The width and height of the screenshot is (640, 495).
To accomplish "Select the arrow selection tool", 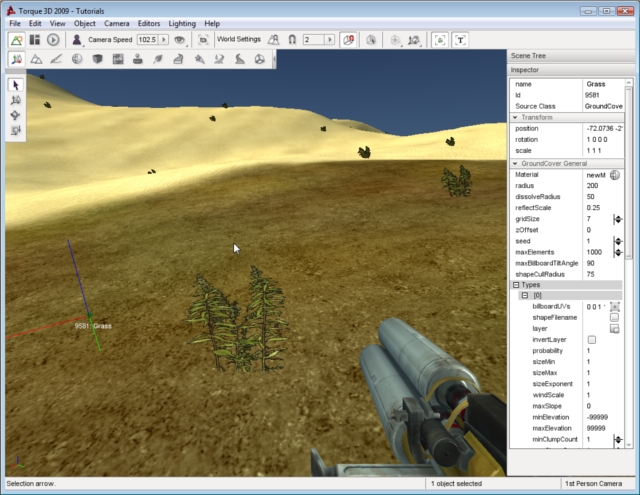I will pos(16,85).
